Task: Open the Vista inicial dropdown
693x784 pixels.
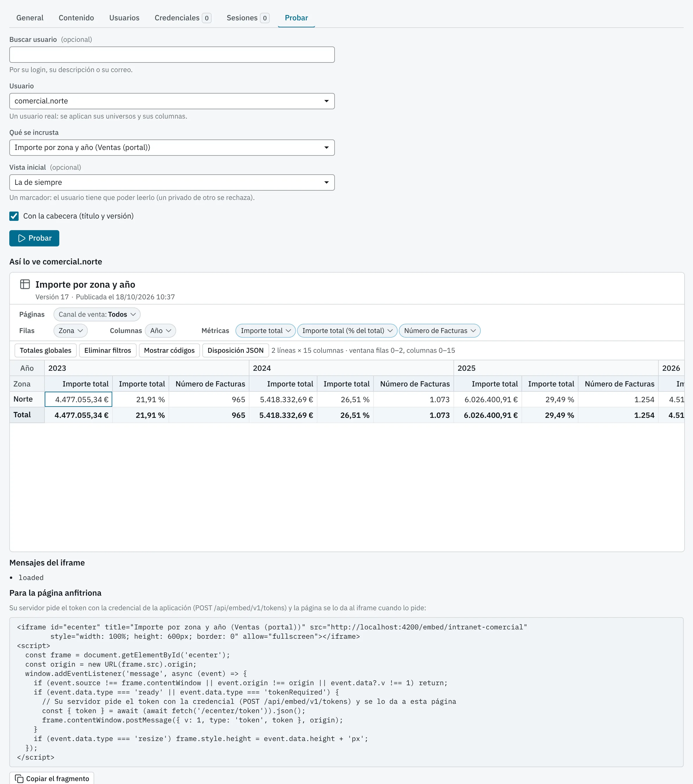Action: tap(172, 182)
